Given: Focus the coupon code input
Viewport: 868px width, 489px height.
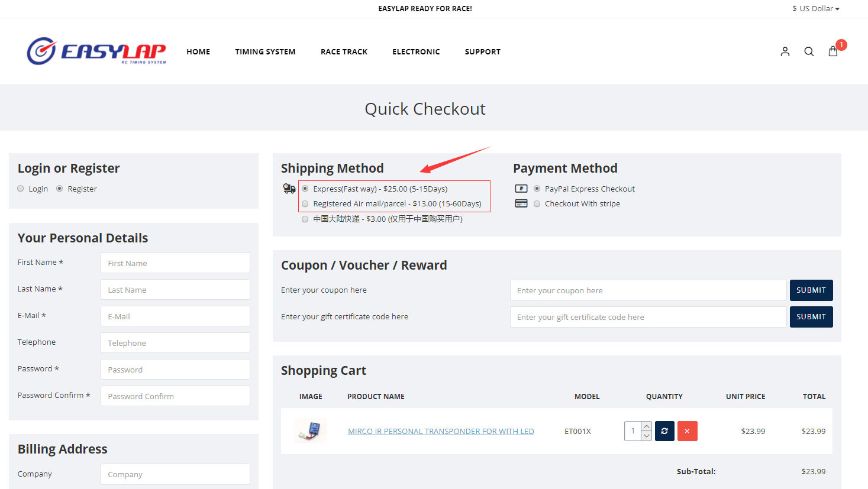Looking at the screenshot, I should 648,290.
